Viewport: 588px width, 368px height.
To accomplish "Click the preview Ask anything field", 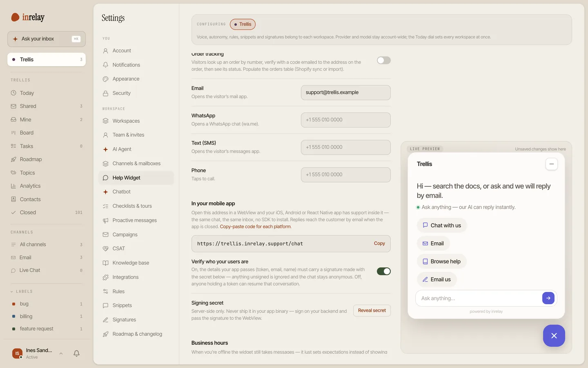I will [x=479, y=298].
